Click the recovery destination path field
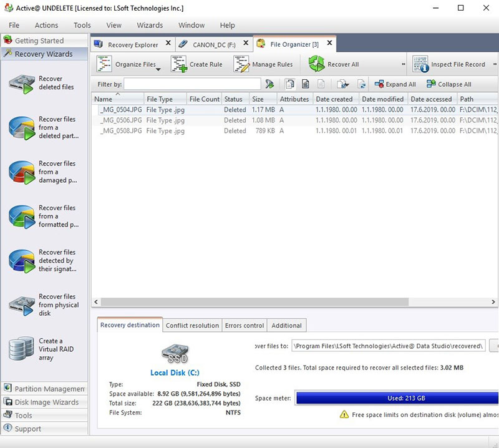Screen dimensions: 499x448 coord(389,346)
